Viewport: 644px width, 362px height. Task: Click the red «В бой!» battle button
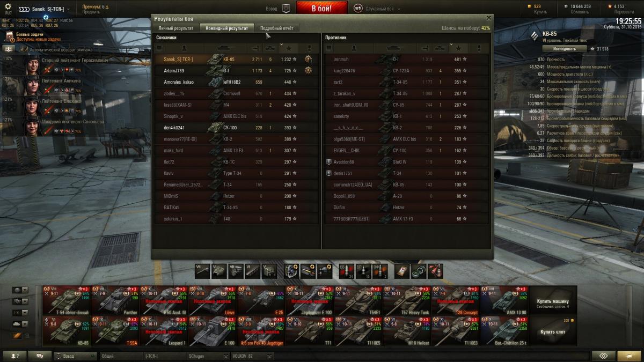point(321,8)
